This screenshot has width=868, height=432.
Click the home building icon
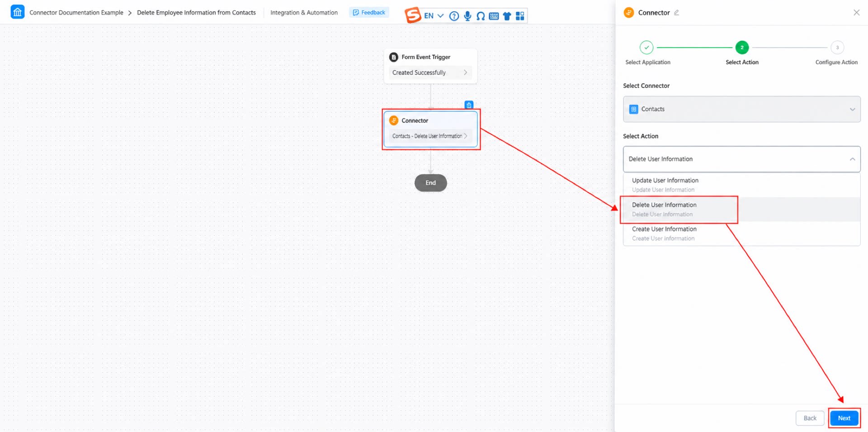click(x=17, y=12)
